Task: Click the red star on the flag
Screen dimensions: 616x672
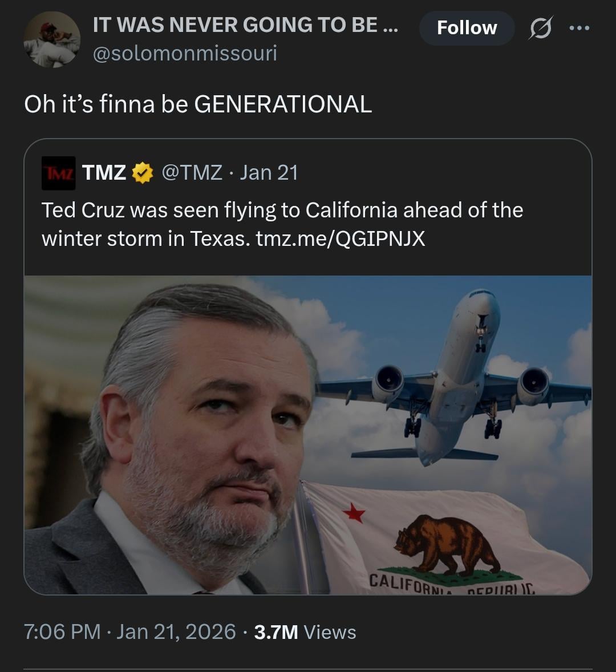Action: tap(354, 513)
